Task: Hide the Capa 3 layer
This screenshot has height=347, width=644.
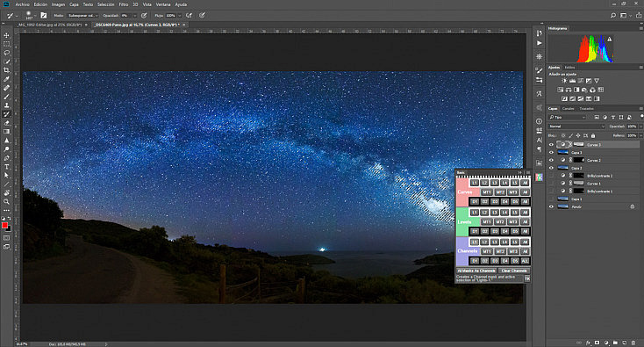Action: click(x=551, y=153)
